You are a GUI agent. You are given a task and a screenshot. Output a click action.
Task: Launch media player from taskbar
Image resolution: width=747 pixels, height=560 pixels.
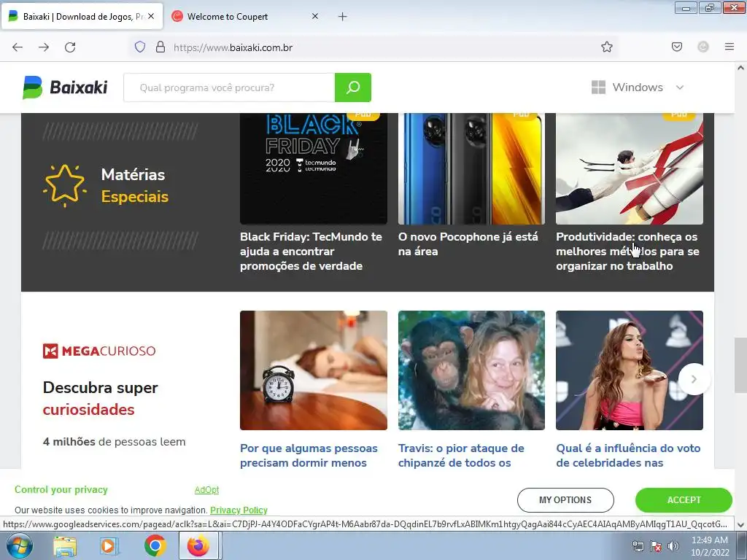click(x=109, y=545)
